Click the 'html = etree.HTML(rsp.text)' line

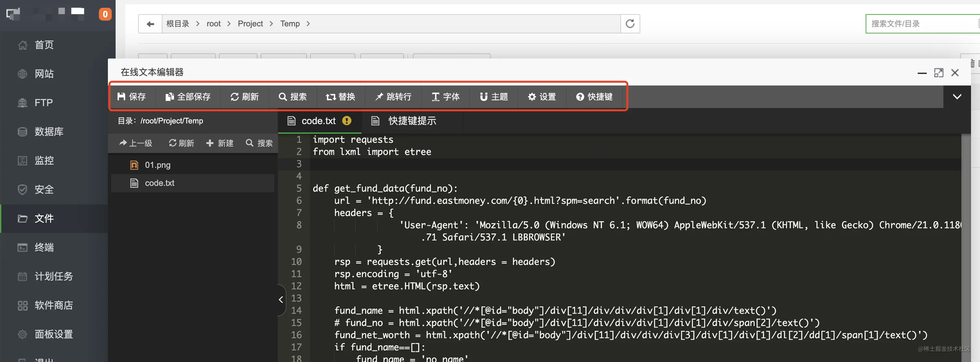point(407,286)
